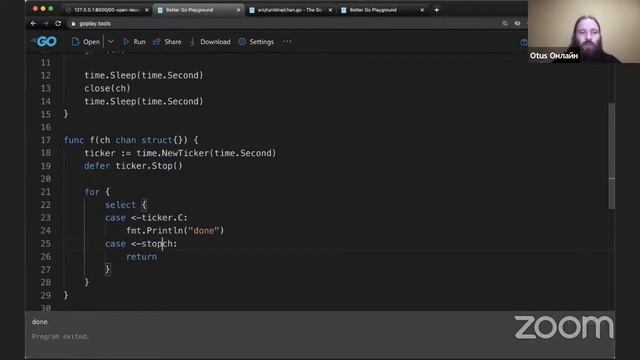
Task: Click time.NewTicker on line 18
Action: click(172, 153)
